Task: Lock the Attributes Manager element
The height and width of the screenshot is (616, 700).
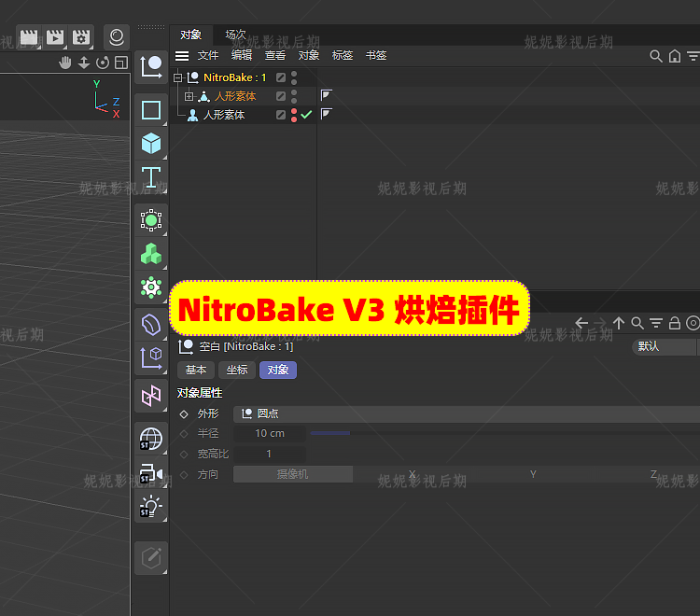Action: 675,323
